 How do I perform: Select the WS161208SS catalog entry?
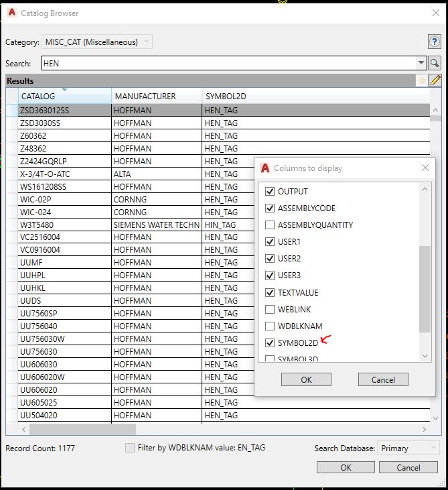[x=65, y=187]
